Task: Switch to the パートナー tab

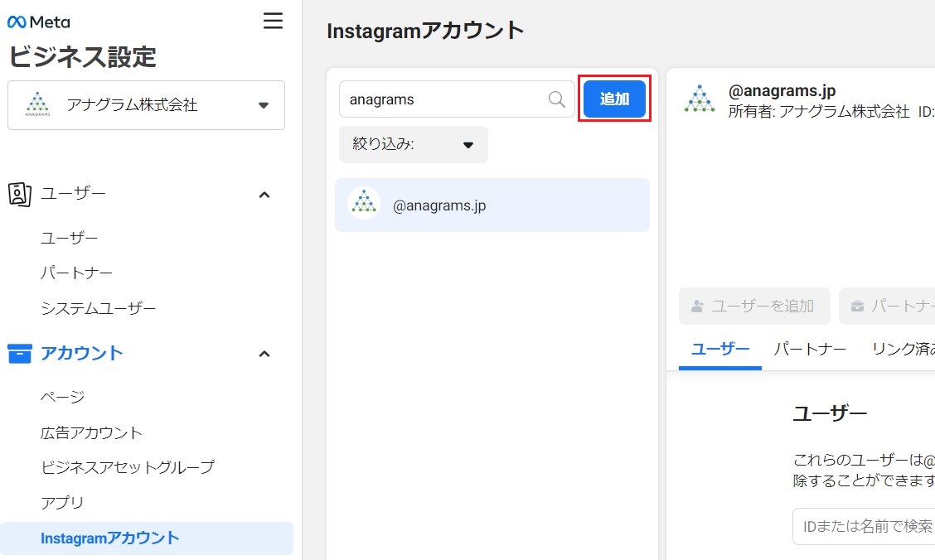Action: 809,350
